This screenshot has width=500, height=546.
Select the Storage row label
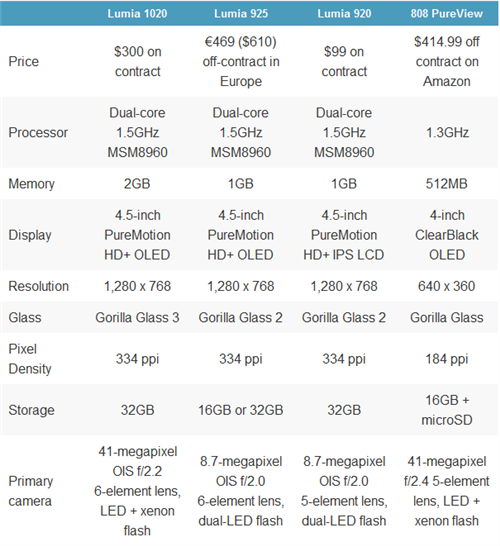point(31,410)
